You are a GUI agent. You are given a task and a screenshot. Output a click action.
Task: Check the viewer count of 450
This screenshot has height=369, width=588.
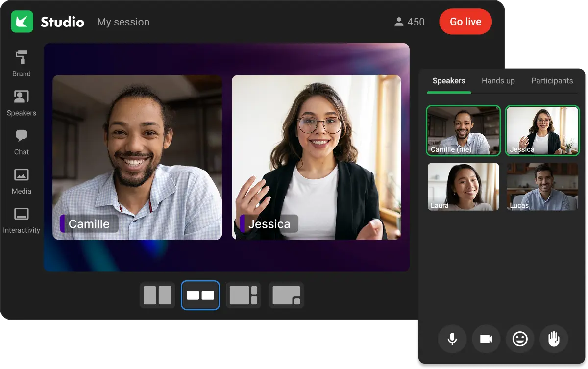pyautogui.click(x=410, y=22)
